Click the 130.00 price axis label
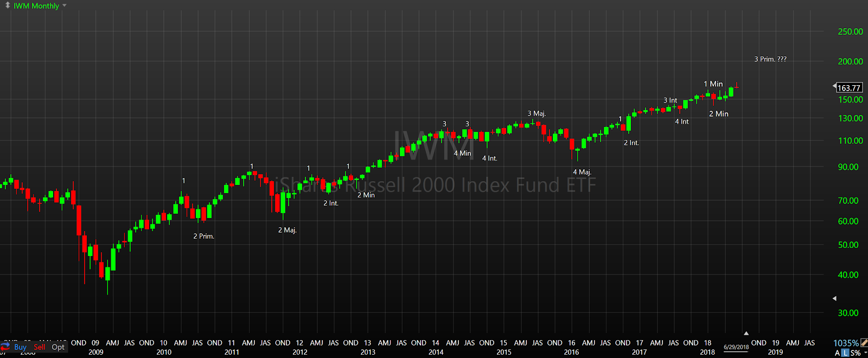This screenshot has width=868, height=358. pos(851,118)
